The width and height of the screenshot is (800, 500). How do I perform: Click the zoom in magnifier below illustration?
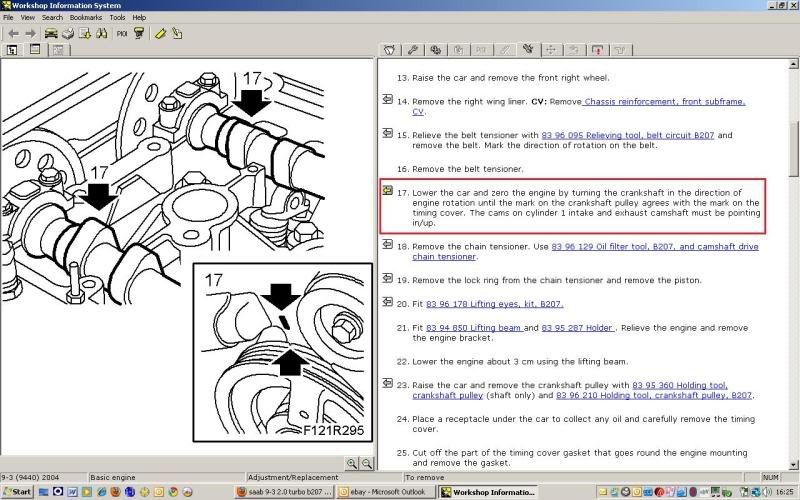pyautogui.click(x=352, y=463)
